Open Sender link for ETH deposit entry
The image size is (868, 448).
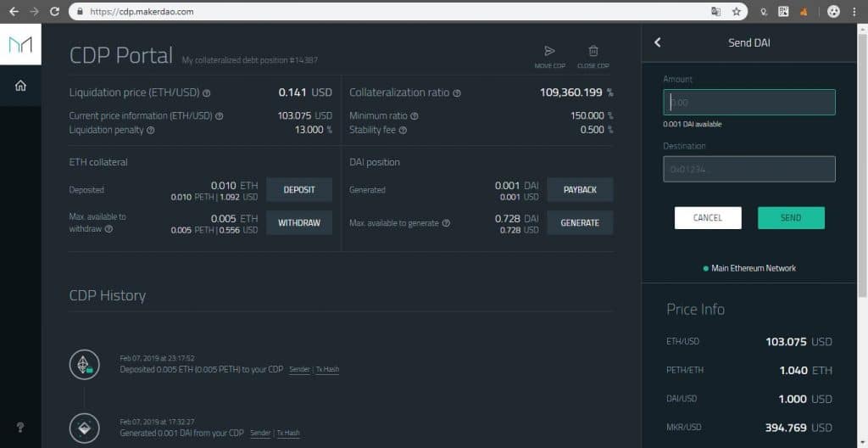[299, 369]
